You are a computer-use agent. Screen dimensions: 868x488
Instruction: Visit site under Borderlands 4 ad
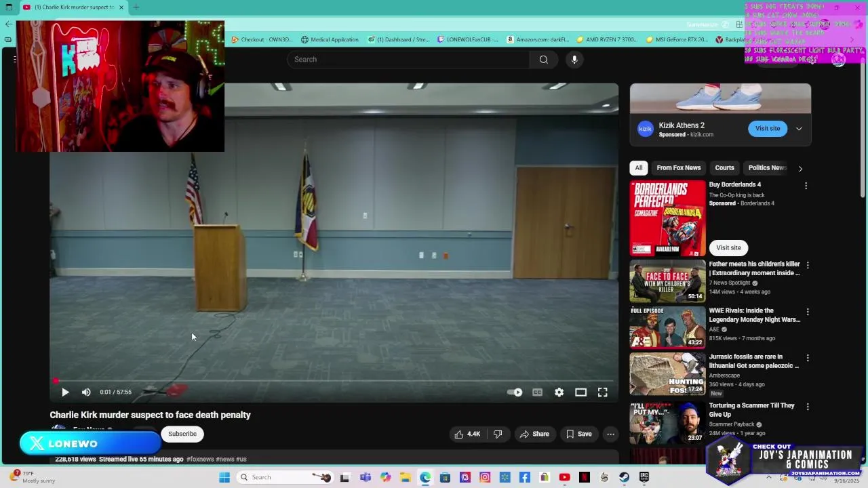pyautogui.click(x=728, y=247)
